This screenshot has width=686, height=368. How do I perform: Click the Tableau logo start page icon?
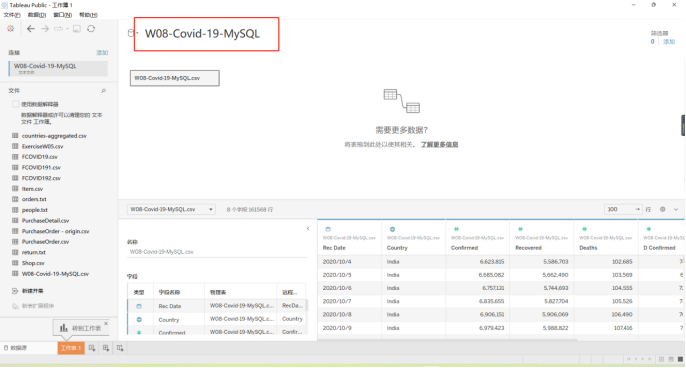(x=10, y=28)
